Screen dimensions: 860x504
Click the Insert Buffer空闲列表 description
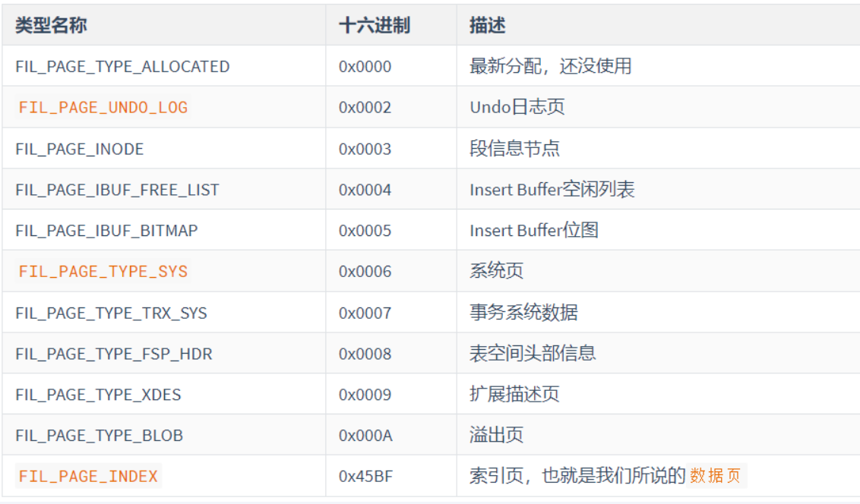pyautogui.click(x=552, y=190)
